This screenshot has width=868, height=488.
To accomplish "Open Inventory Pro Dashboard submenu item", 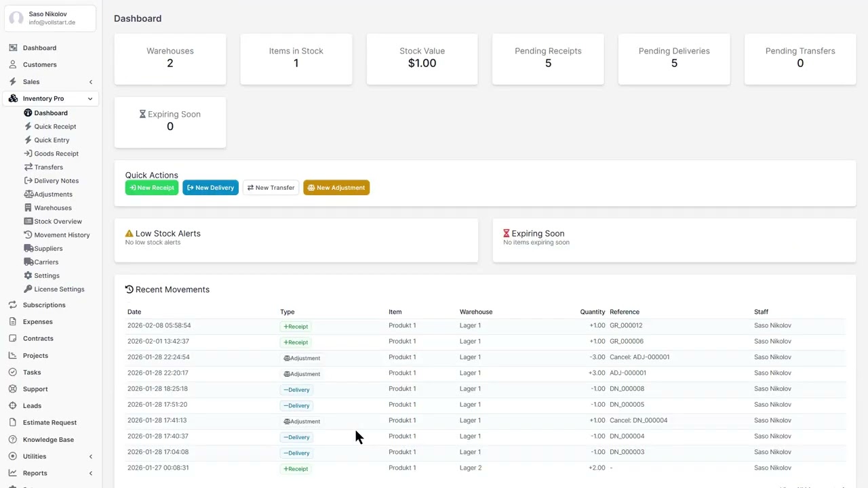I will coord(51,113).
